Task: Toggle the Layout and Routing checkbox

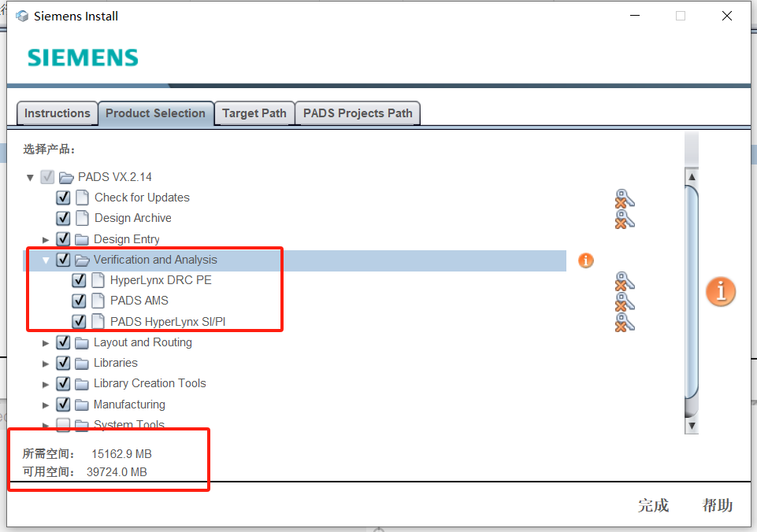Action: tap(63, 342)
